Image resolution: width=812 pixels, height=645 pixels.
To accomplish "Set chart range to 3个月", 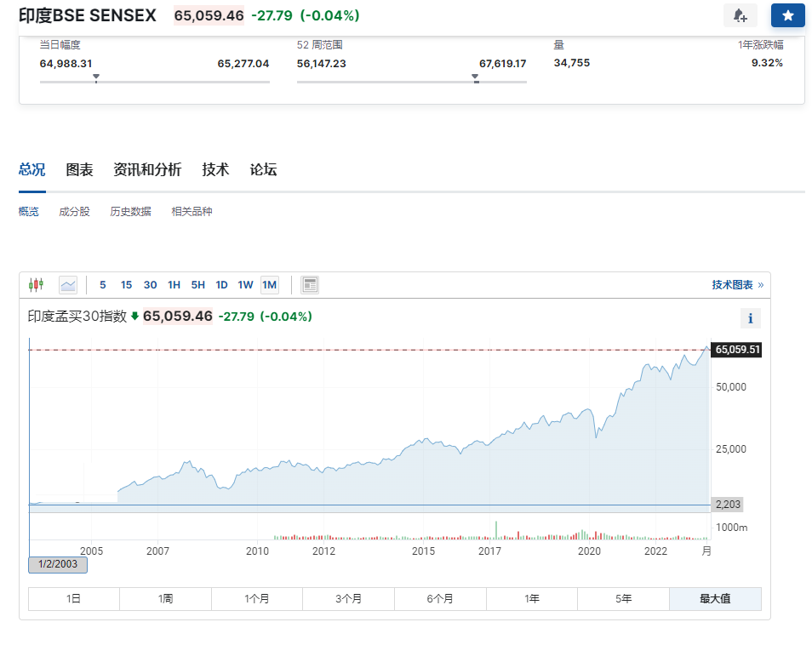I will (348, 599).
